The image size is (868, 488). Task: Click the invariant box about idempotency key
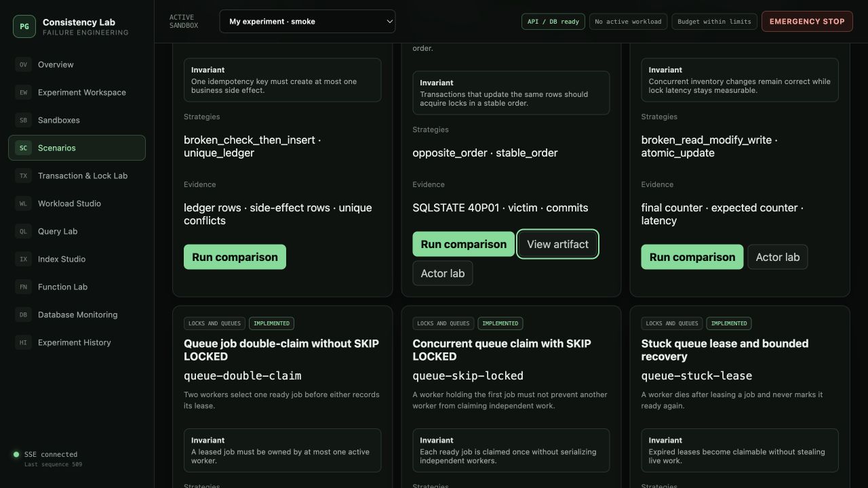pyautogui.click(x=282, y=80)
